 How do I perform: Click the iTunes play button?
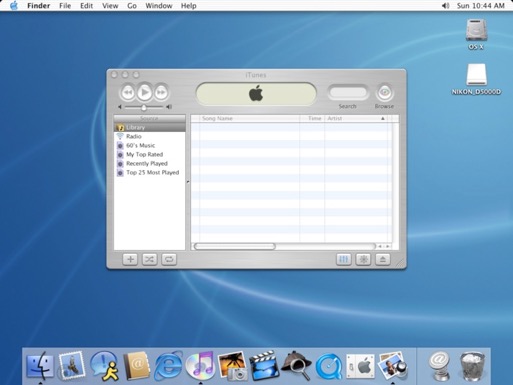(145, 92)
